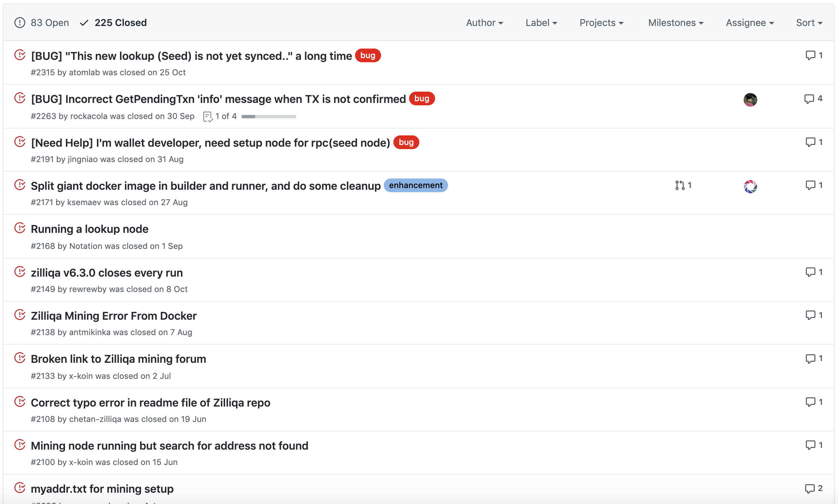
Task: Click closed icon next to Broken link issue
Action: [x=20, y=358]
